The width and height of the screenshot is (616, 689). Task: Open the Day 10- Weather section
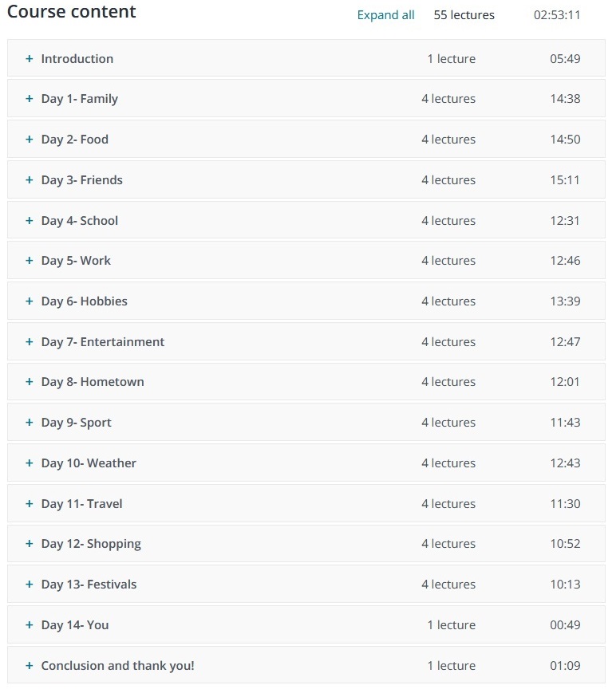click(89, 463)
